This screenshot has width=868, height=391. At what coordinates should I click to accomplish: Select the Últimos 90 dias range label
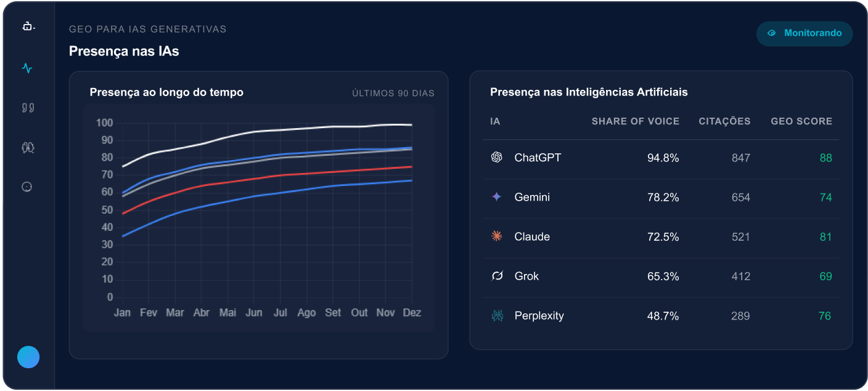point(393,94)
